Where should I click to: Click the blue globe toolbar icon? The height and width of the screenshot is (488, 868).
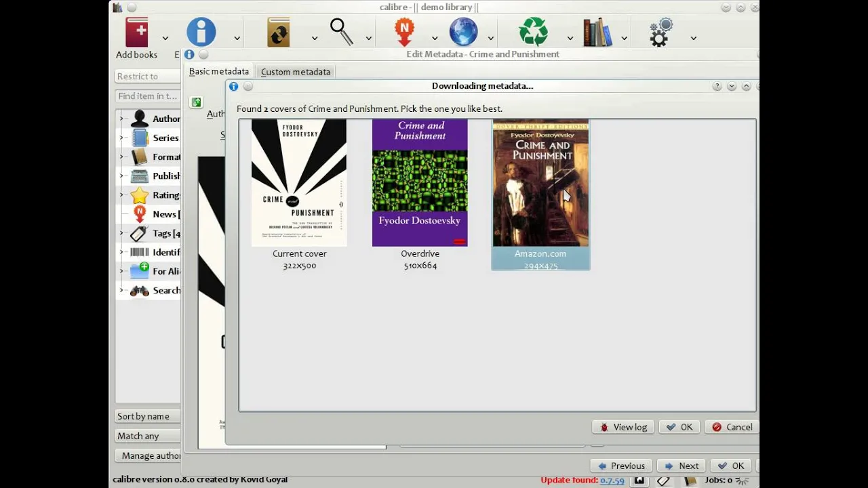[464, 32]
